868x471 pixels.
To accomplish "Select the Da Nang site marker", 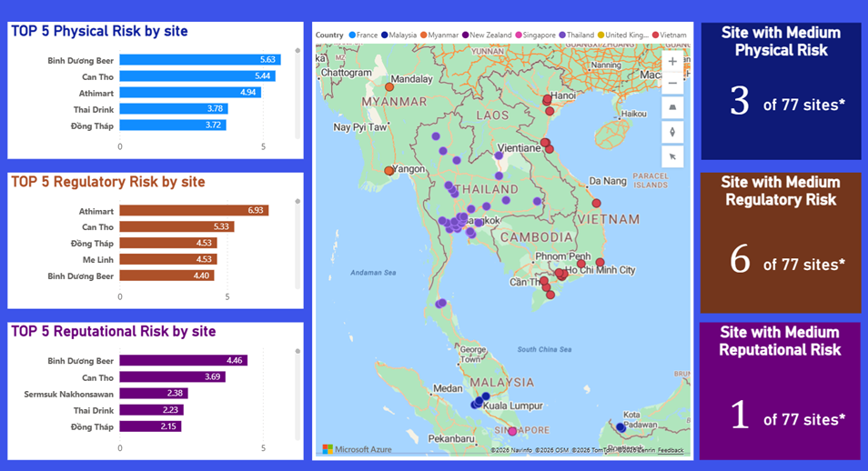I will click(596, 203).
